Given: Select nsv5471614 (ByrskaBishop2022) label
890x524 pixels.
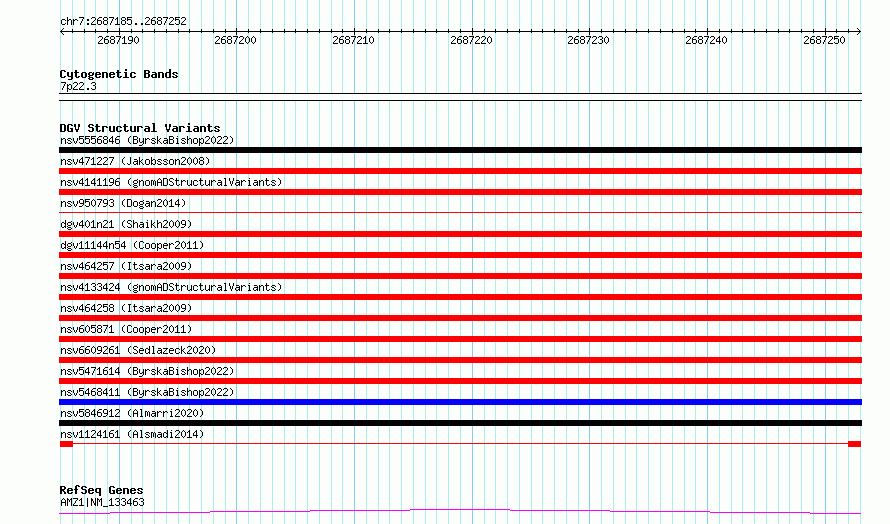Looking at the screenshot, I should point(147,371).
